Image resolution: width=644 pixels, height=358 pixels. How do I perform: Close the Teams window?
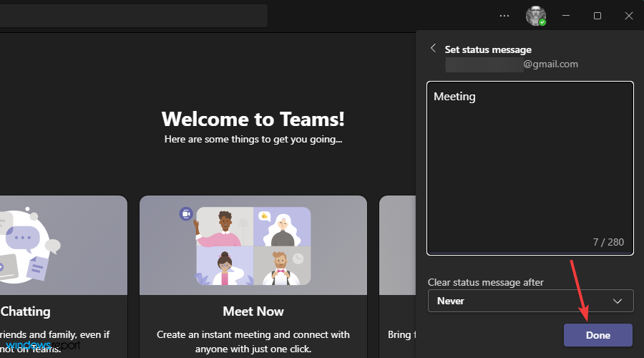(x=629, y=16)
